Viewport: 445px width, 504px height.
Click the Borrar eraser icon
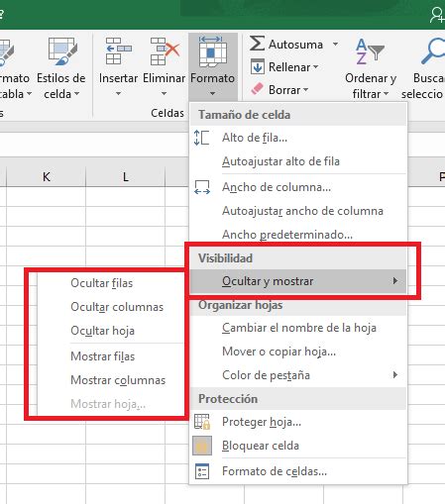[x=257, y=89]
